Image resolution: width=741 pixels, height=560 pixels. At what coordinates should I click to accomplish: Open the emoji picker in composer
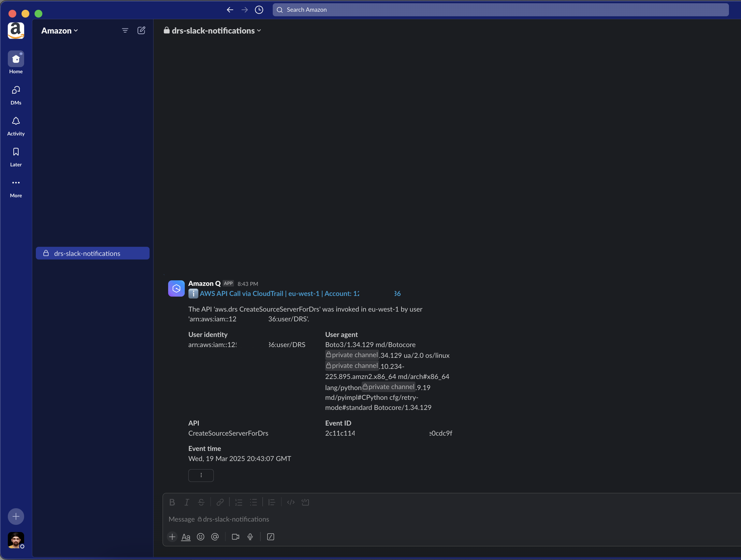coord(200,537)
